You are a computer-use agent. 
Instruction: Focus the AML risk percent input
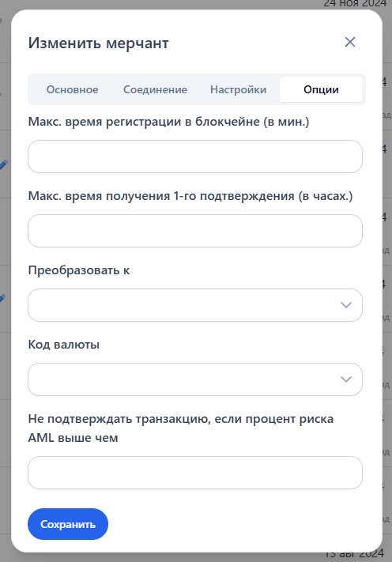195,473
